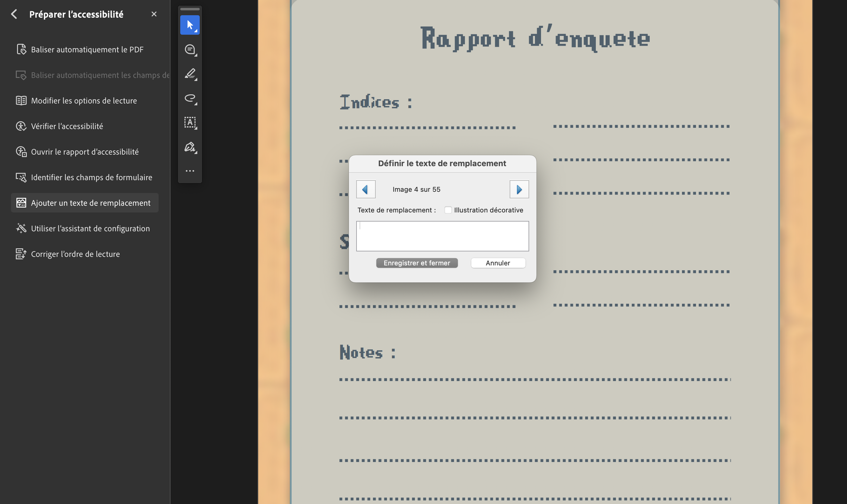
Task: Select the arrow selection tool
Action: pos(190,25)
